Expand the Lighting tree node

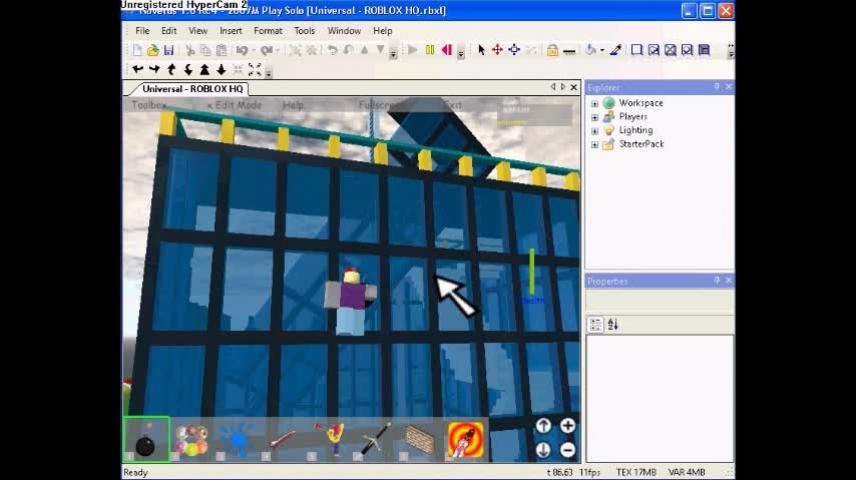pyautogui.click(x=595, y=131)
